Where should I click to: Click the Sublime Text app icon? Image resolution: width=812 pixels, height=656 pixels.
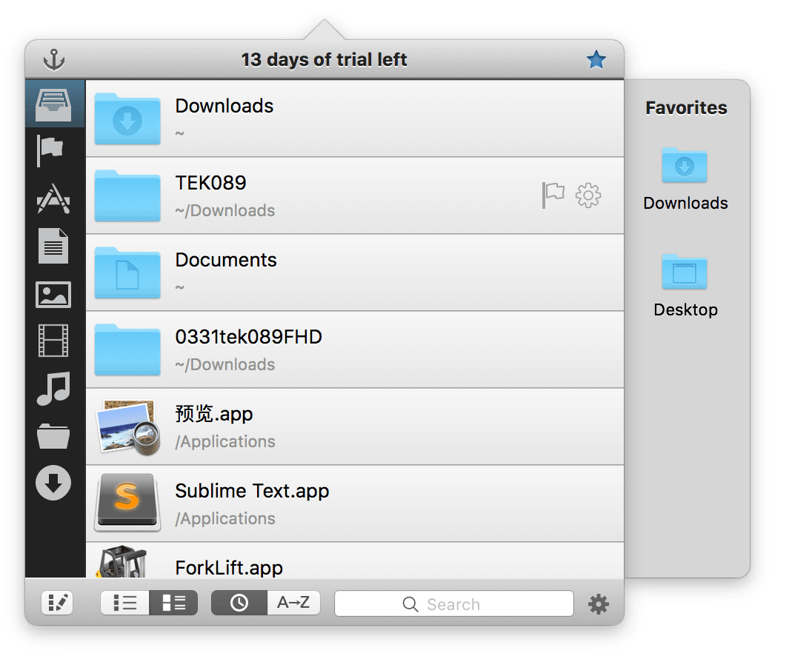pyautogui.click(x=127, y=502)
